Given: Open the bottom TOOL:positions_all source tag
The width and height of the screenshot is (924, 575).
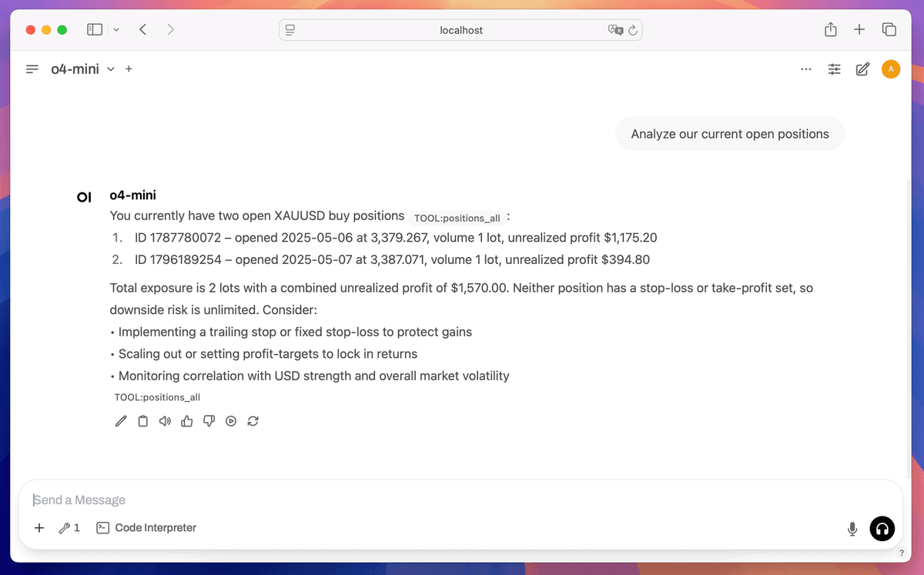Looking at the screenshot, I should 157,397.
